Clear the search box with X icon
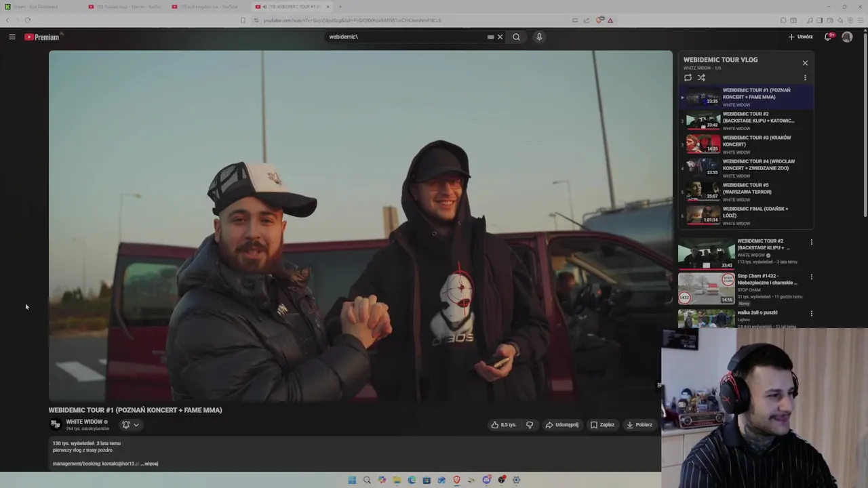 (x=500, y=37)
